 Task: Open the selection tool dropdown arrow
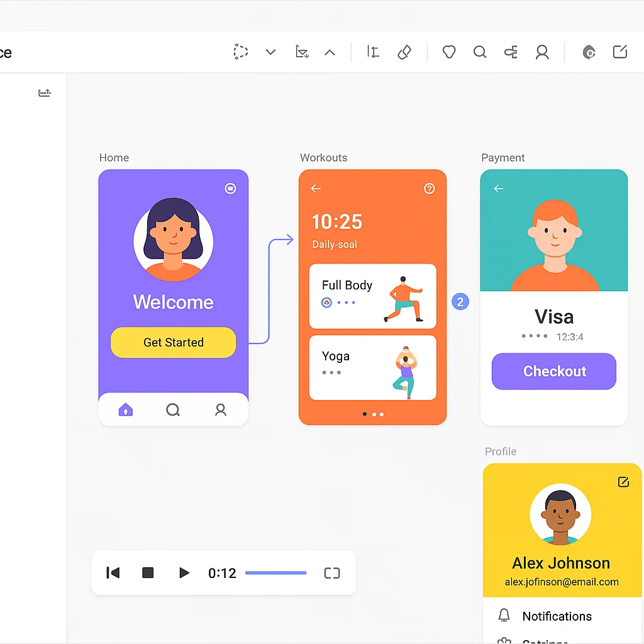270,52
